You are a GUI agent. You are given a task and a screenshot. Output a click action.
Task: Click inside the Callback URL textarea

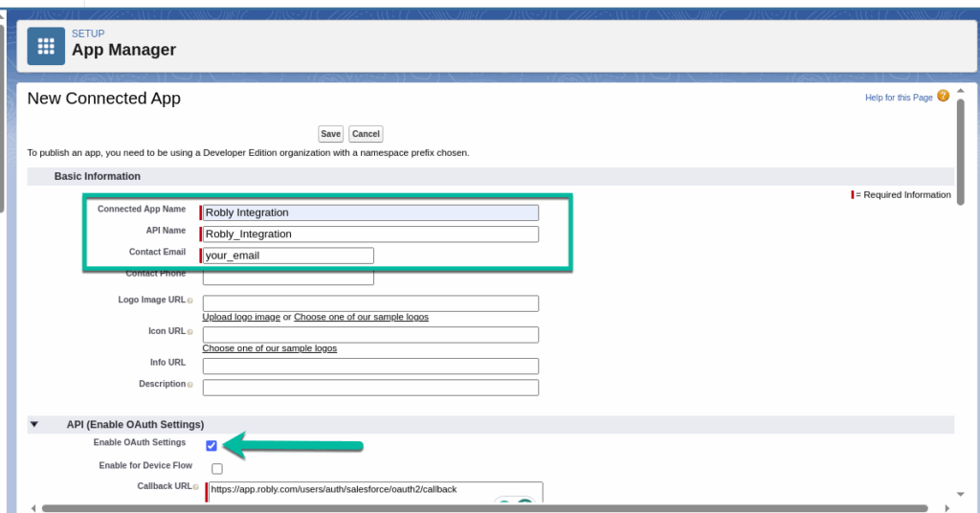coord(375,492)
